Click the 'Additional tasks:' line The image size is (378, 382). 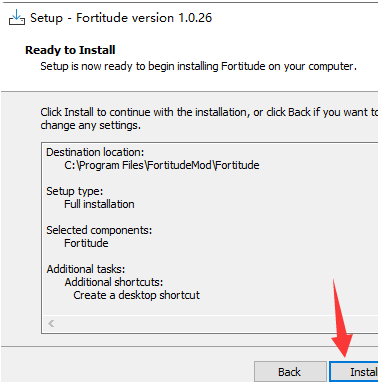86,269
